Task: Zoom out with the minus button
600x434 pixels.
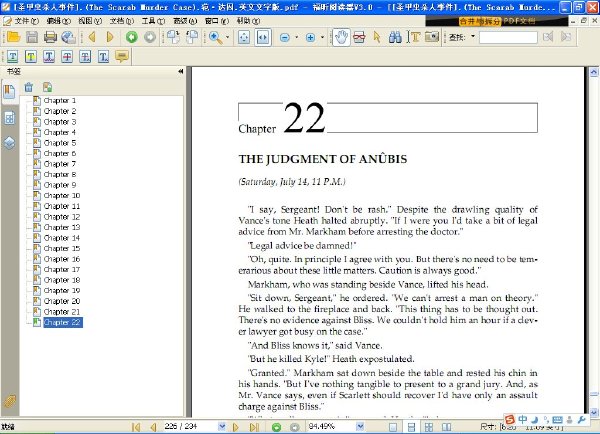Action: click(x=285, y=38)
